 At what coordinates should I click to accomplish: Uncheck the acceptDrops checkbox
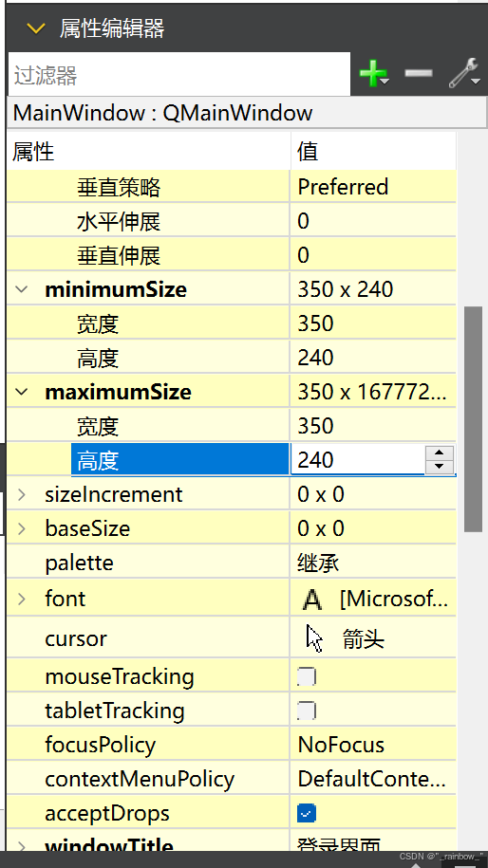(x=307, y=813)
